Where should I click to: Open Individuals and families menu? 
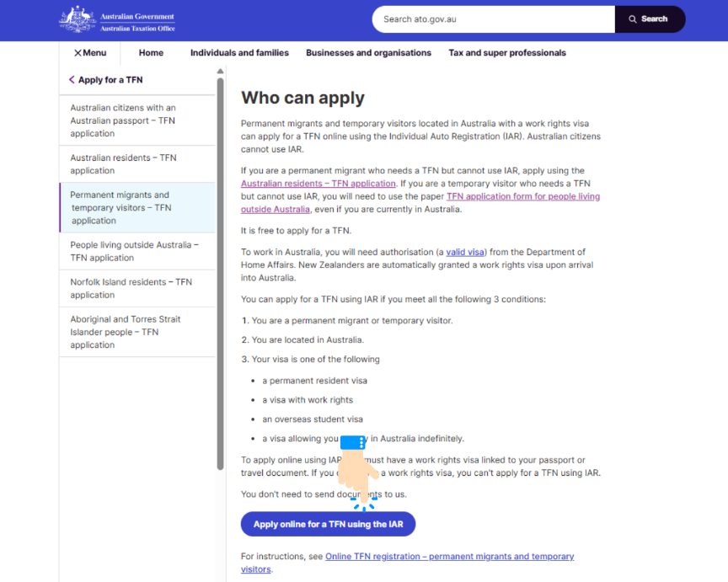239,53
